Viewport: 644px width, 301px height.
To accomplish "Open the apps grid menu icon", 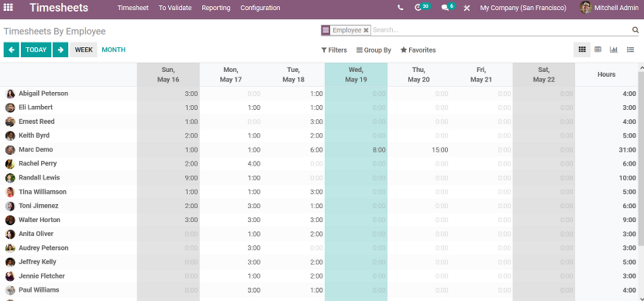I will [x=9, y=8].
